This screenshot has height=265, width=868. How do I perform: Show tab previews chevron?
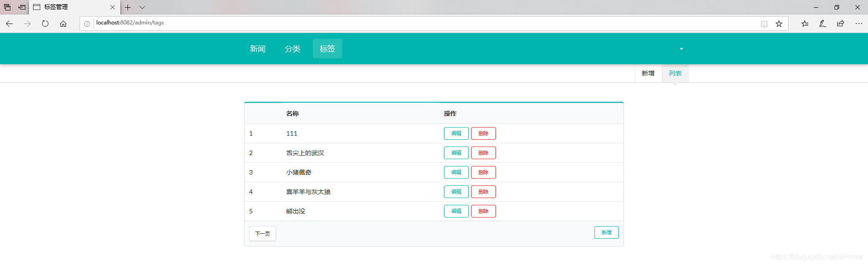[142, 7]
